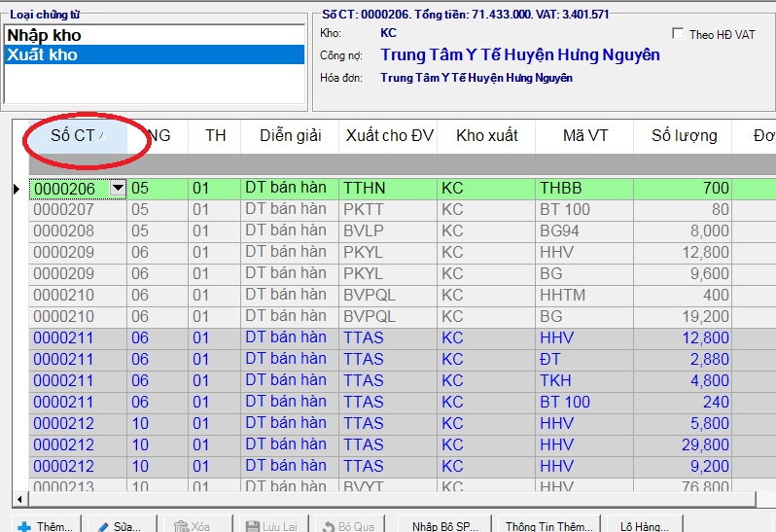Screen dimensions: 776x532
Task: Select material code cell 'ĐT'
Action: pyautogui.click(x=584, y=359)
